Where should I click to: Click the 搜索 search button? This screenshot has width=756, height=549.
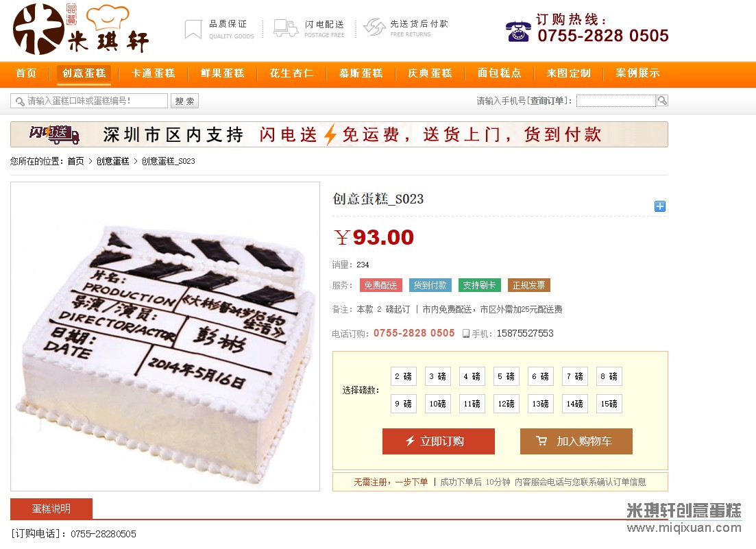point(184,101)
